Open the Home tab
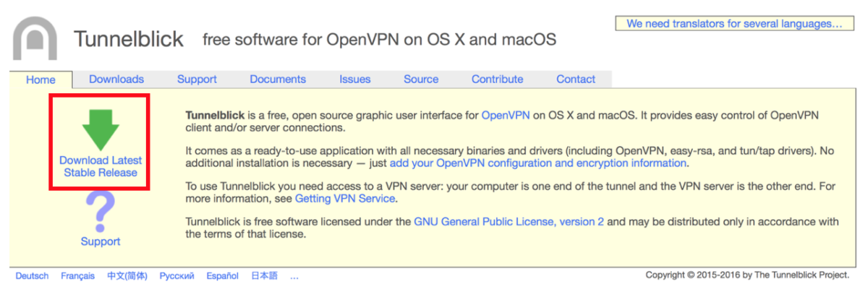Image resolution: width=868 pixels, height=292 pixels. tap(41, 80)
